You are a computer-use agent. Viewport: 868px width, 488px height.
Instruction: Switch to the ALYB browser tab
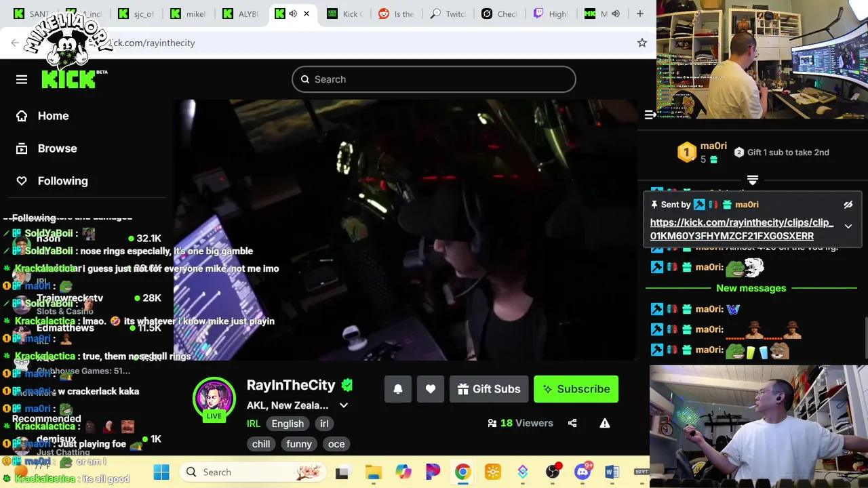click(x=240, y=14)
